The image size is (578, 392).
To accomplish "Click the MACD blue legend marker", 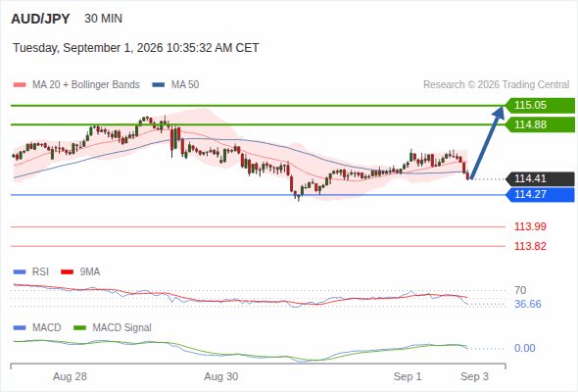I will pos(20,327).
